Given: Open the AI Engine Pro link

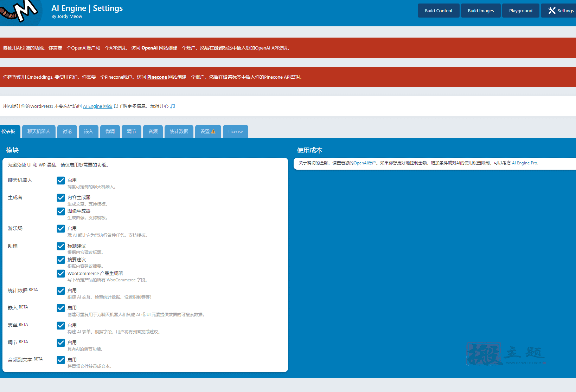Looking at the screenshot, I should (525, 163).
